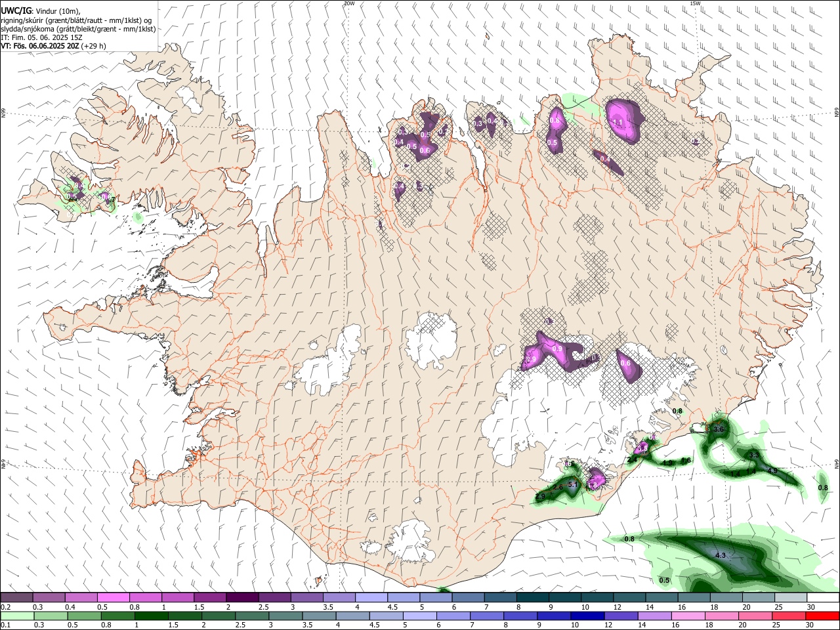Viewport: 840px width, 630px height.
Task: Click the '1.1' value on the northeast purple patch
Action: coord(617,122)
